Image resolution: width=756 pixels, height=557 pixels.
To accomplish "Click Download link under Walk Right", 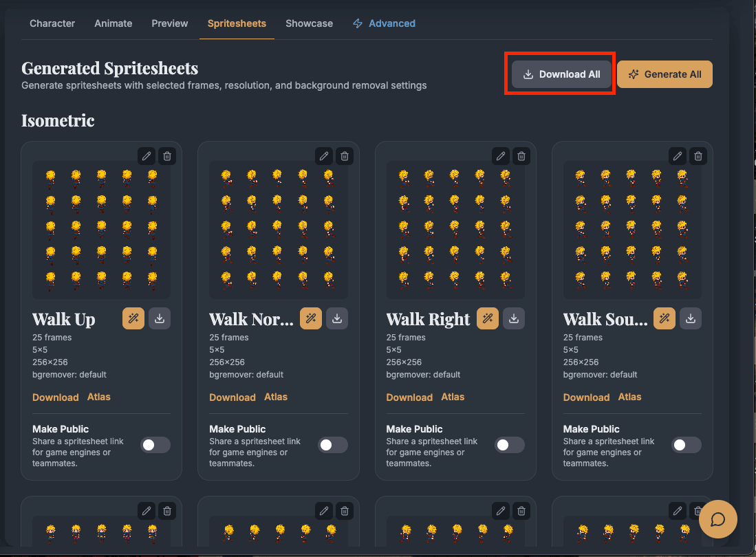I will click(x=409, y=397).
